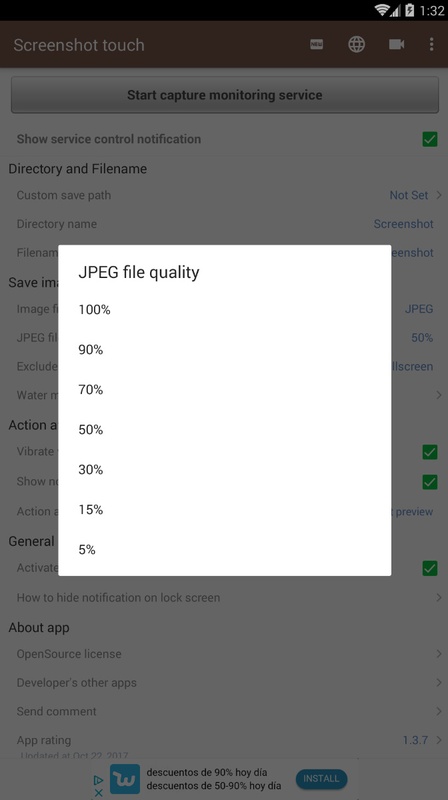Select 100% JPEG quality option
Image resolution: width=448 pixels, height=800 pixels.
225,310
